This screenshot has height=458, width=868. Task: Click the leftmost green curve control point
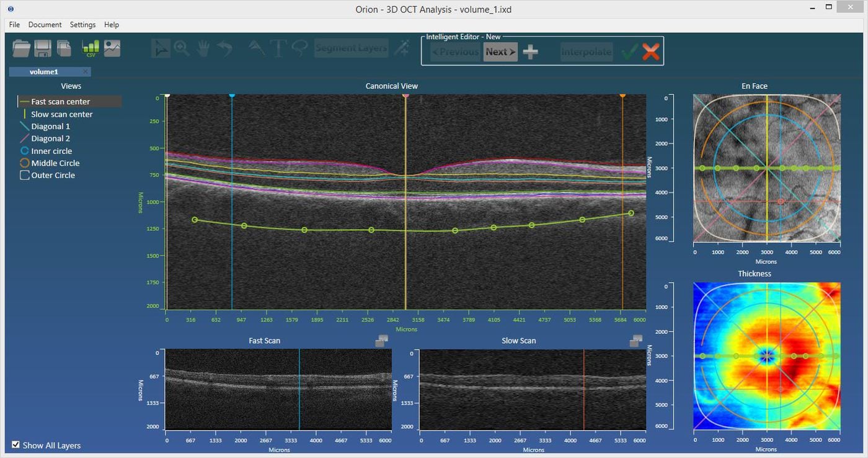coord(195,220)
